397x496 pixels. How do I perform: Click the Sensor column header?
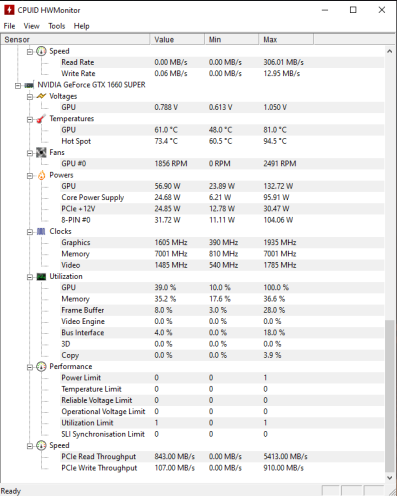[75, 40]
